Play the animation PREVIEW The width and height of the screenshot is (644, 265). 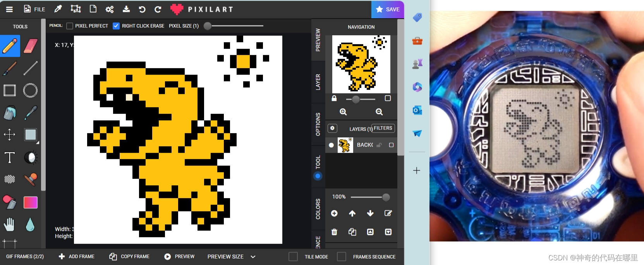click(x=179, y=256)
